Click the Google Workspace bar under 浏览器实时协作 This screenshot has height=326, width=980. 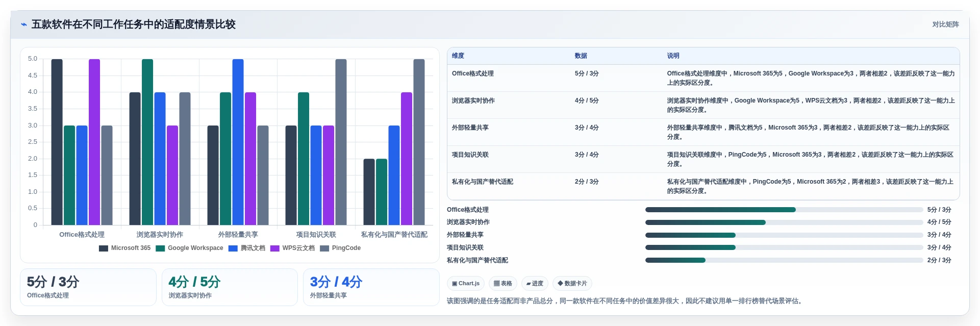[x=147, y=142]
